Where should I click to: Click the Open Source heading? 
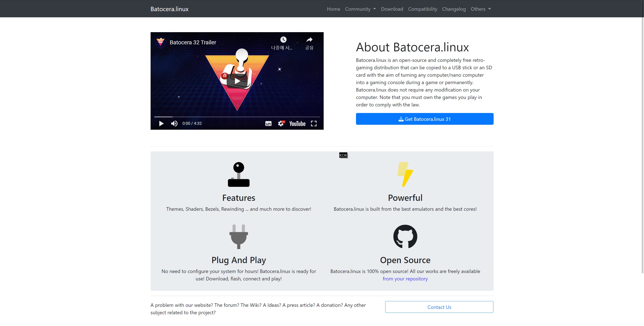point(405,260)
